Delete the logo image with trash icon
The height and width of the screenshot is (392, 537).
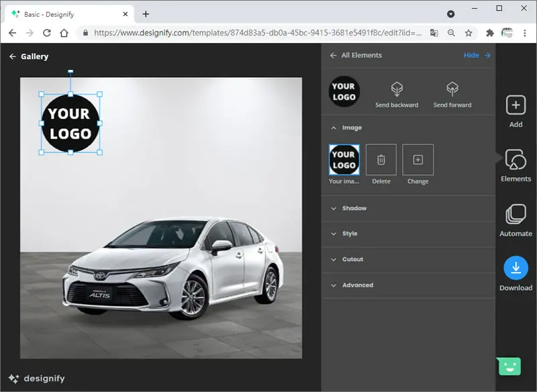(381, 160)
